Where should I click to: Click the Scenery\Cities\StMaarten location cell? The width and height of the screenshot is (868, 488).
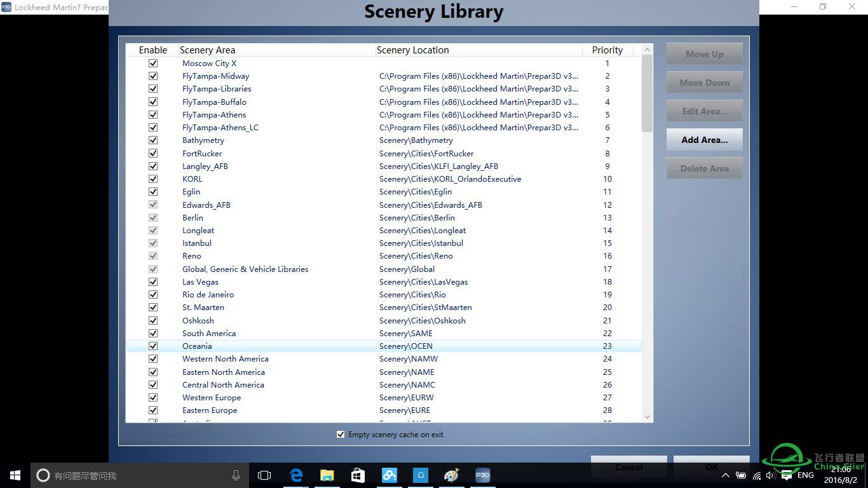(x=426, y=307)
